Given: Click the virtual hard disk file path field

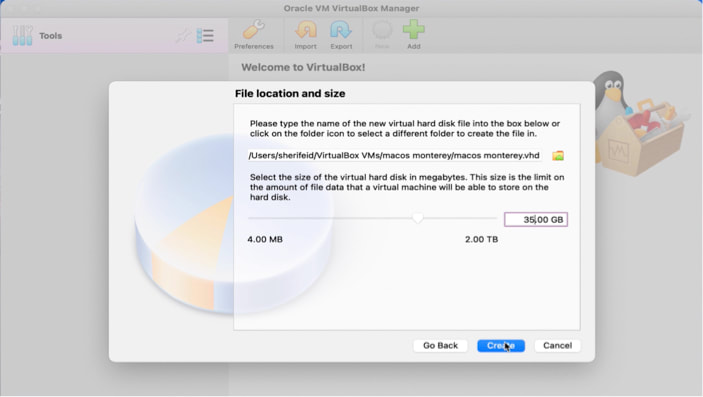Looking at the screenshot, I should coord(394,156).
